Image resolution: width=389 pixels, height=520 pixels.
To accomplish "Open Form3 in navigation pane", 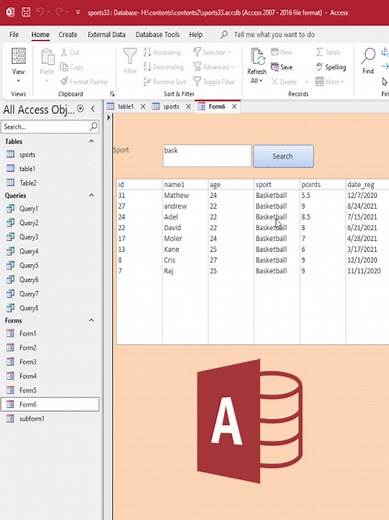I will click(28, 362).
